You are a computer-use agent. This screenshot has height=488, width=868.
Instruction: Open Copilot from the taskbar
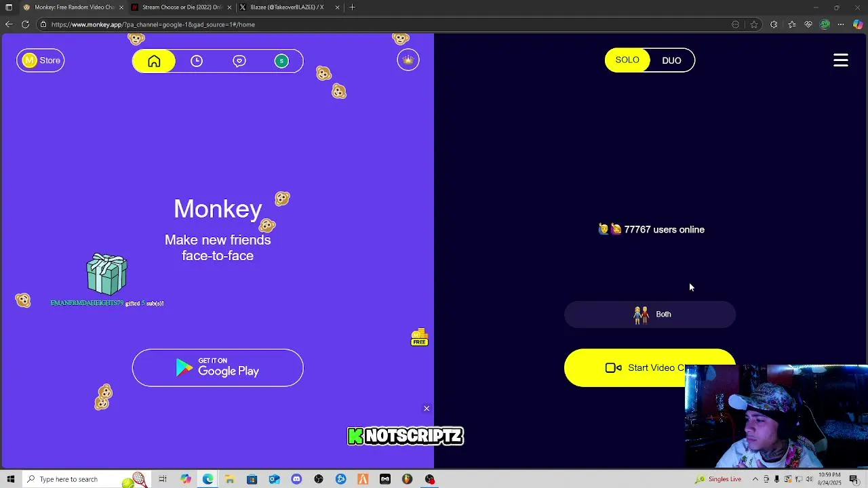tap(185, 479)
